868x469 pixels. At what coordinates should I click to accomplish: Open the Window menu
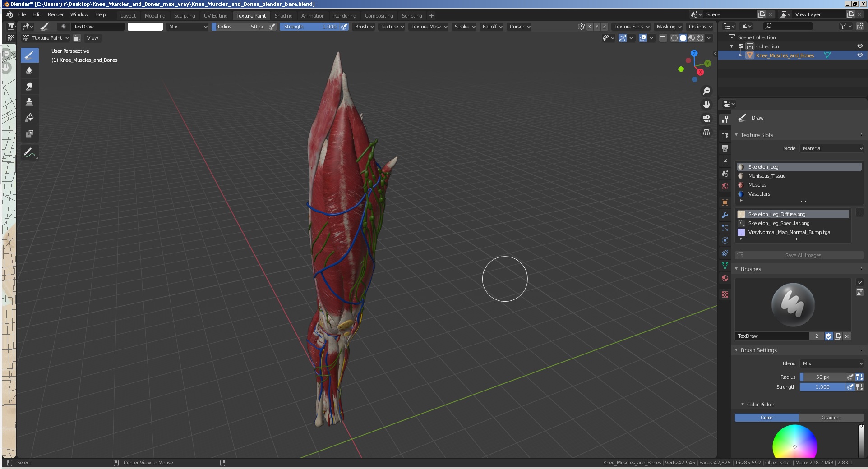point(79,14)
